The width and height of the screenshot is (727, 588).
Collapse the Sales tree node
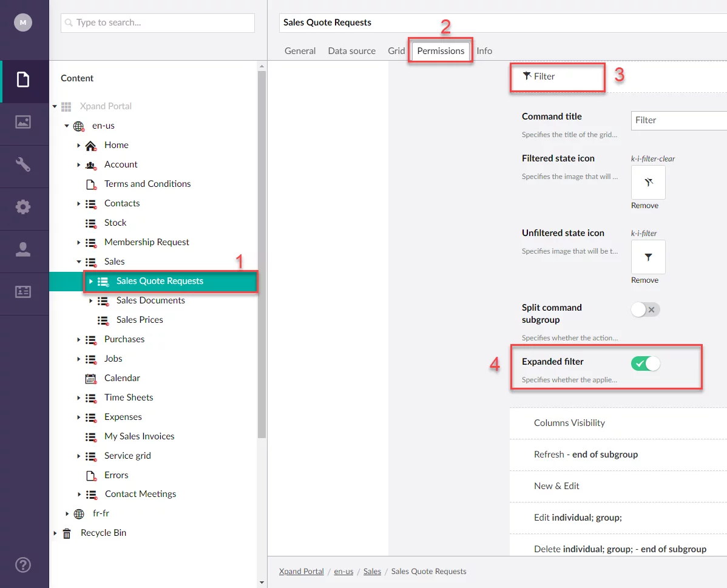click(x=79, y=262)
